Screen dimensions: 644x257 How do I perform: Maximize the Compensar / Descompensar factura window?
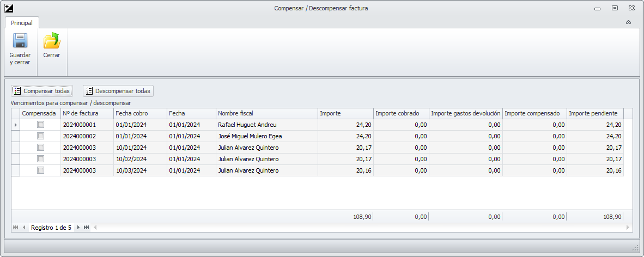tap(615, 8)
